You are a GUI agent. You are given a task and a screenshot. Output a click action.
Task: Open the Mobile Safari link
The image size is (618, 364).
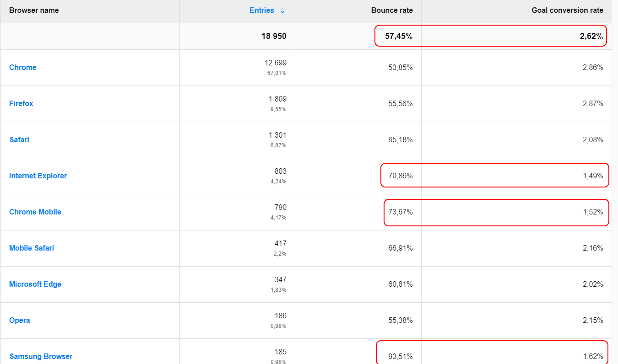32,248
